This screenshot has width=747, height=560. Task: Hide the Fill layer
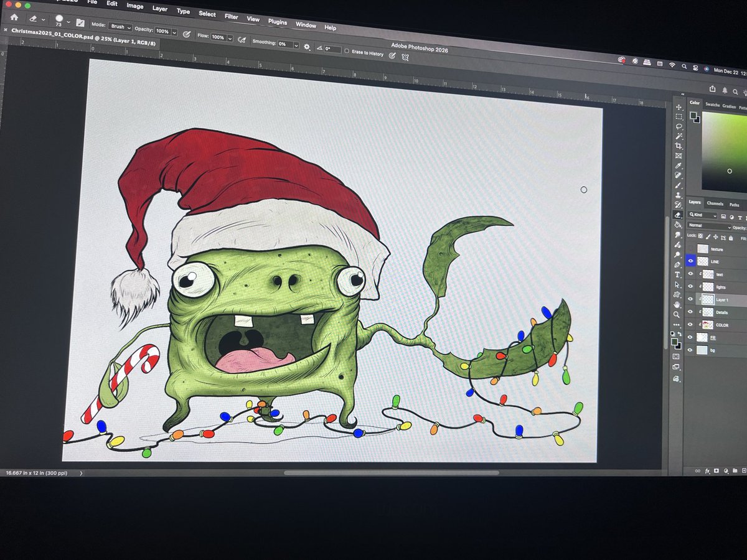click(690, 337)
